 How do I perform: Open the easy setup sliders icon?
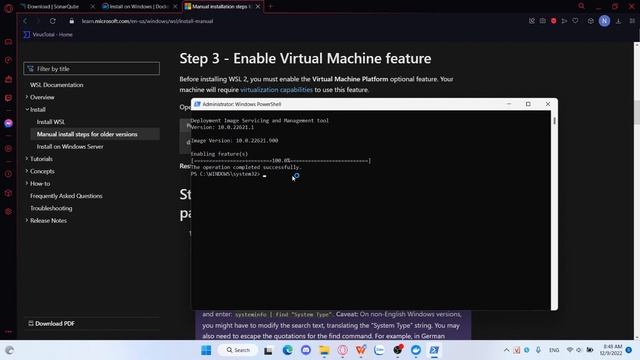pyautogui.click(x=632, y=21)
